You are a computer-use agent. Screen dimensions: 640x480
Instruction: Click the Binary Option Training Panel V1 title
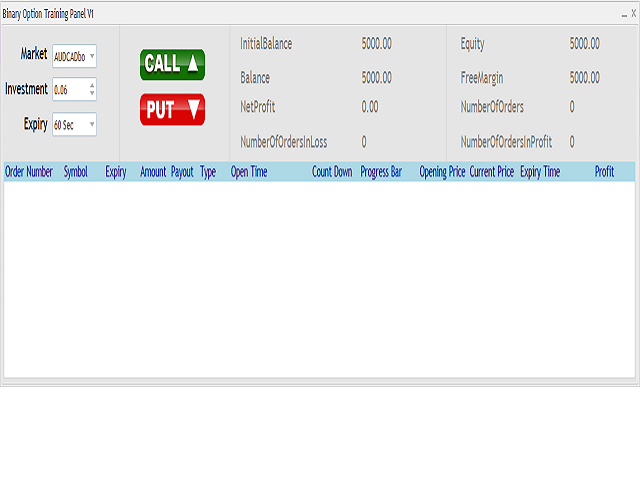pos(48,14)
